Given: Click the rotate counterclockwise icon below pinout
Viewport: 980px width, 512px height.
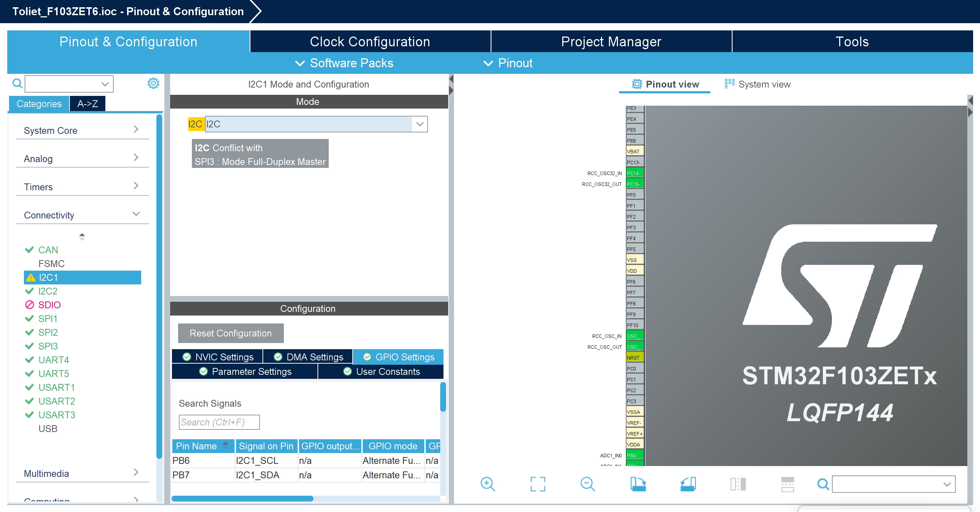Looking at the screenshot, I should pyautogui.click(x=688, y=484).
